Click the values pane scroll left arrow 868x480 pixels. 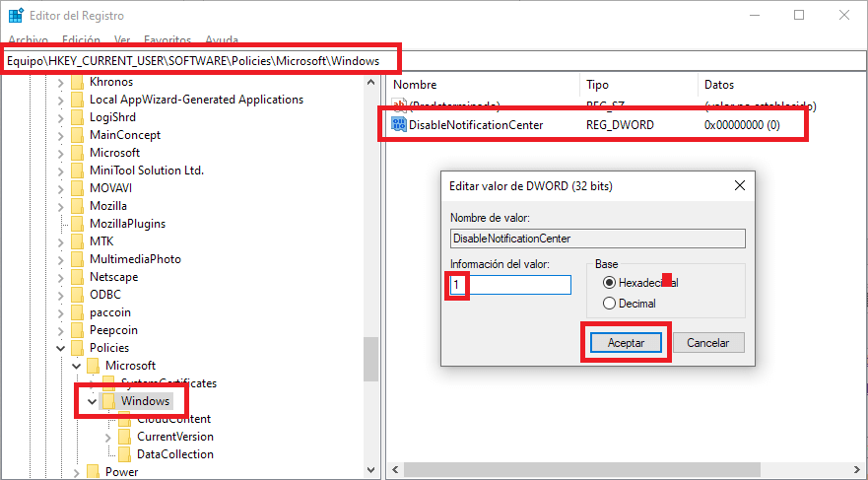pos(395,470)
